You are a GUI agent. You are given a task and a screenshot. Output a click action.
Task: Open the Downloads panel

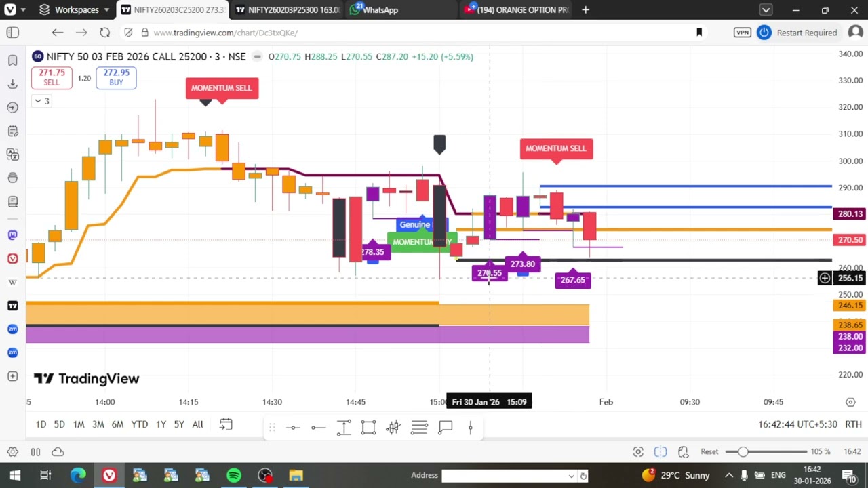click(x=12, y=83)
